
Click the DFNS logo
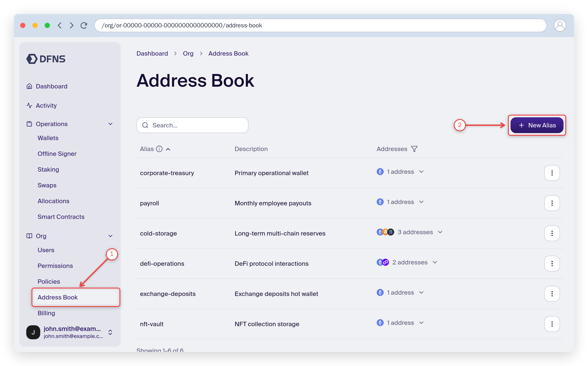46,59
